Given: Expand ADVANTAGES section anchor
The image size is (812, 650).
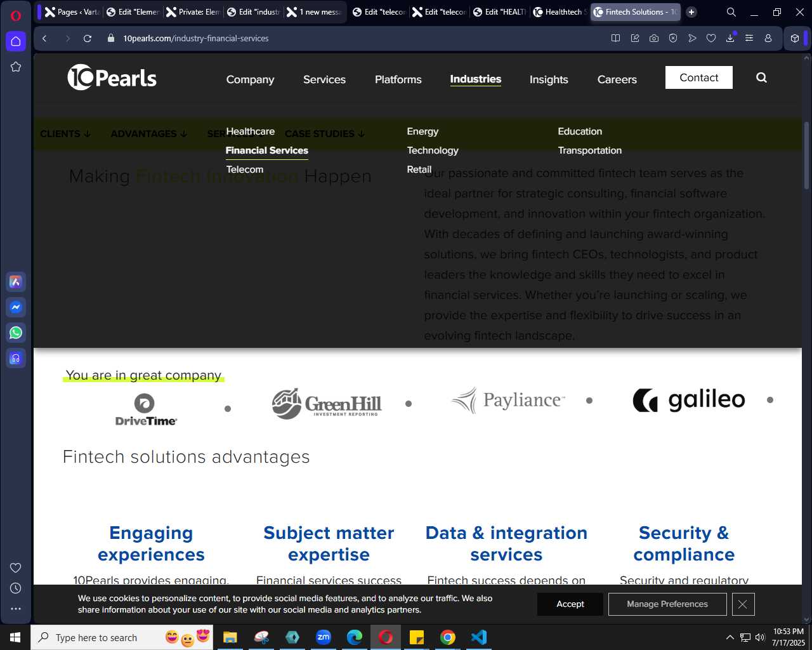Looking at the screenshot, I should (x=149, y=134).
